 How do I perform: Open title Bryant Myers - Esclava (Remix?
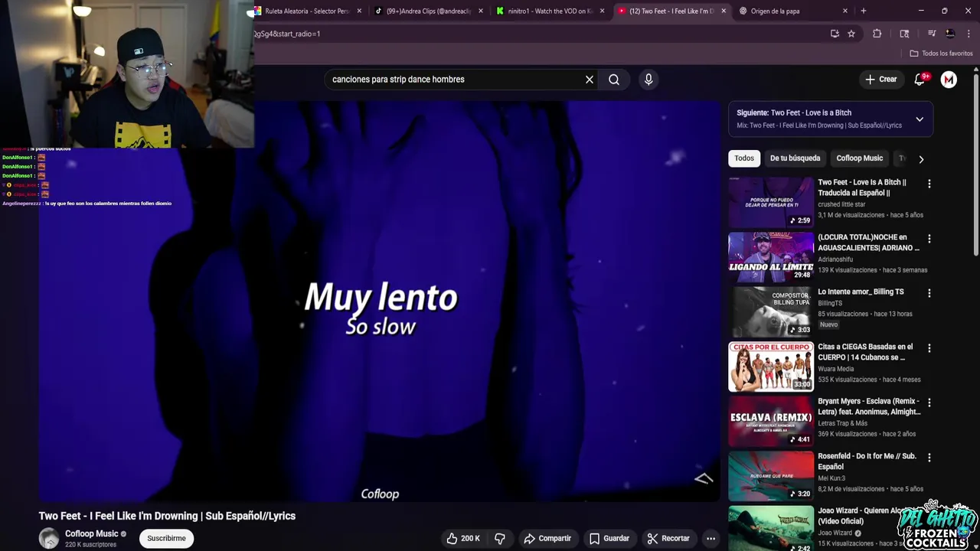click(869, 406)
